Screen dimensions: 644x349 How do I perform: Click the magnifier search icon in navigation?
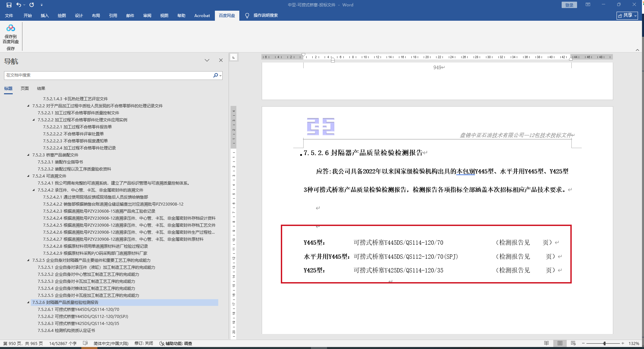point(216,75)
